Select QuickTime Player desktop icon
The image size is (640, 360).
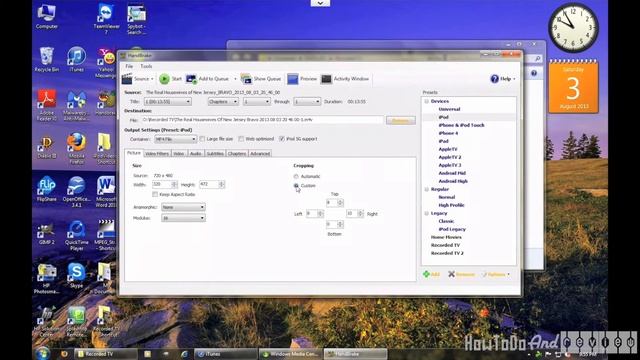76,235
